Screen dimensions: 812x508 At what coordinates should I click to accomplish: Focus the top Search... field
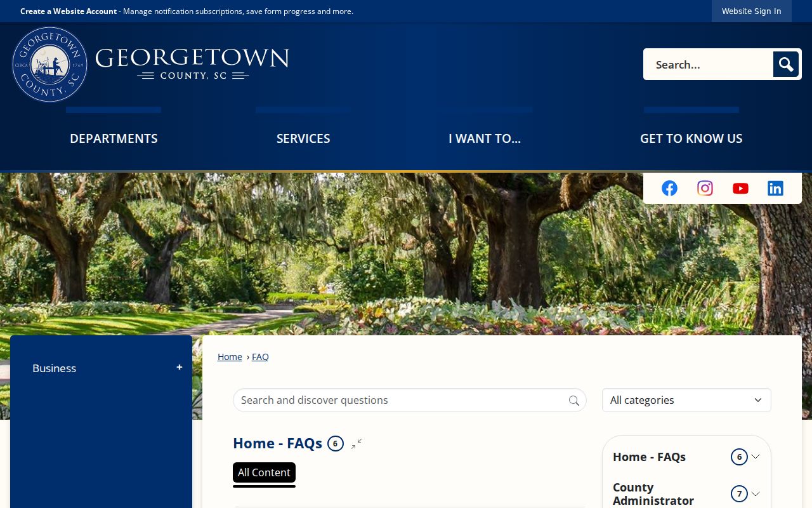(708, 64)
